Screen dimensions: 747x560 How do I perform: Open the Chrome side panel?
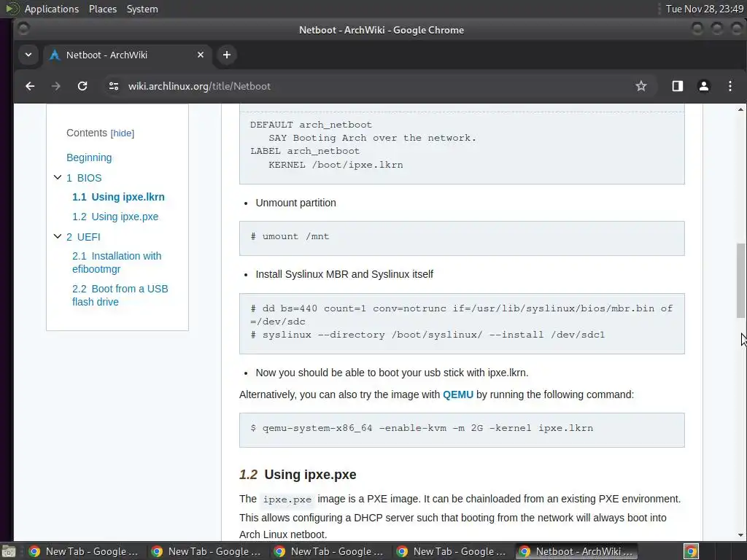coord(678,86)
